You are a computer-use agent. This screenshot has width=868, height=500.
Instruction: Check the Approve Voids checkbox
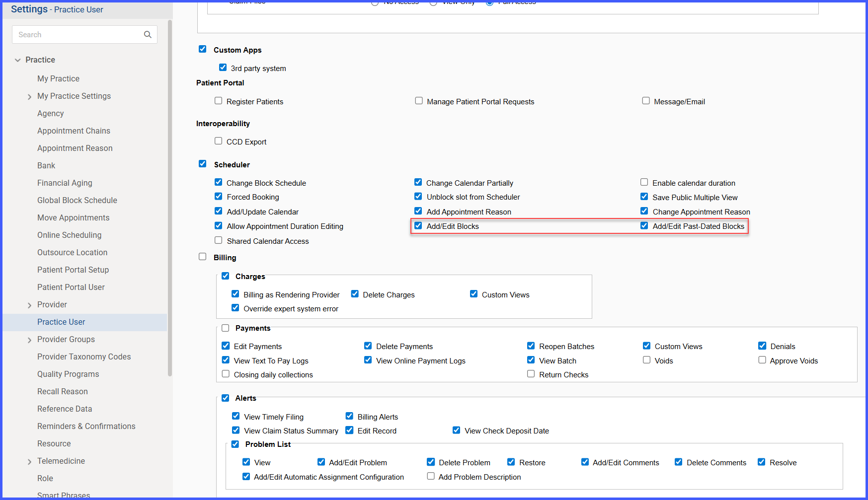click(762, 360)
